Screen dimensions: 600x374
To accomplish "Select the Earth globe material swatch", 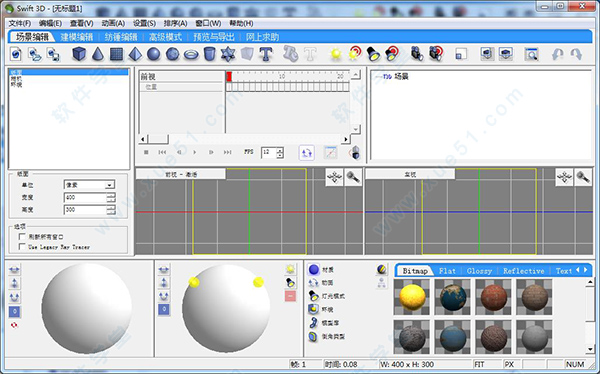I will [453, 297].
